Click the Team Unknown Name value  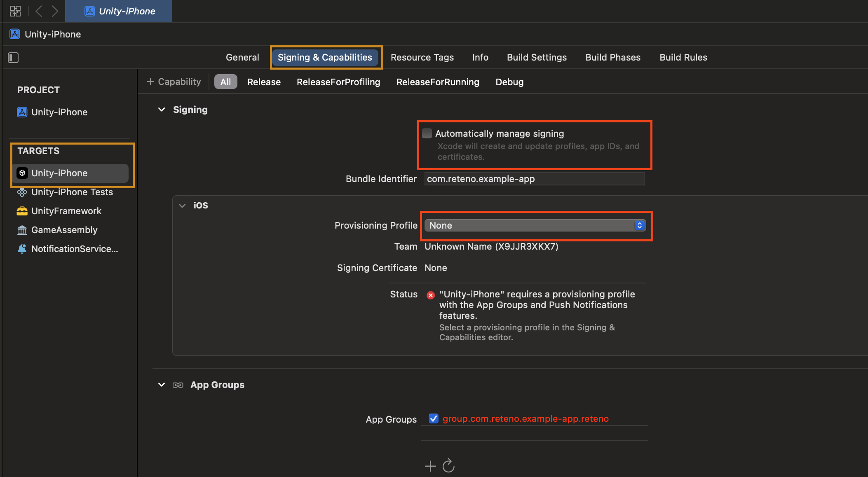491,246
